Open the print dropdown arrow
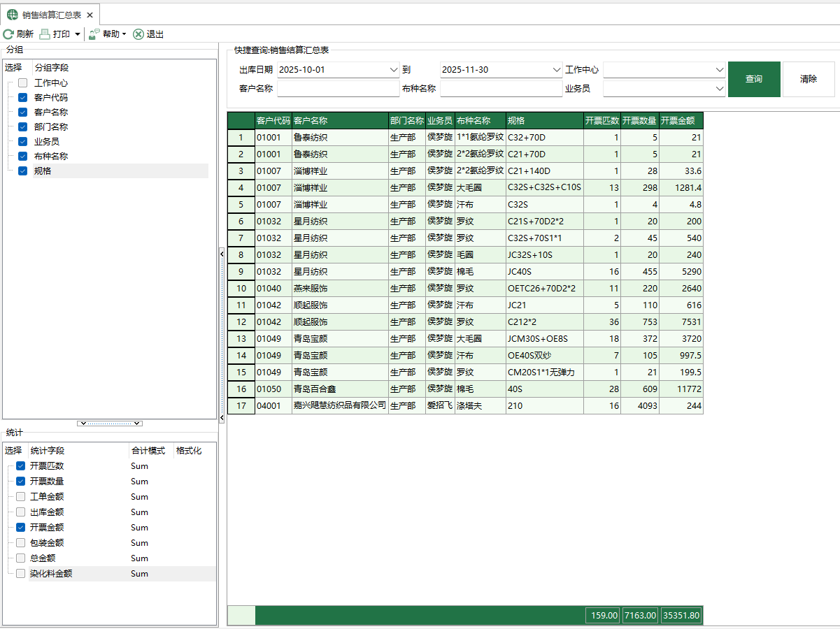The width and height of the screenshot is (840, 629). point(77,34)
